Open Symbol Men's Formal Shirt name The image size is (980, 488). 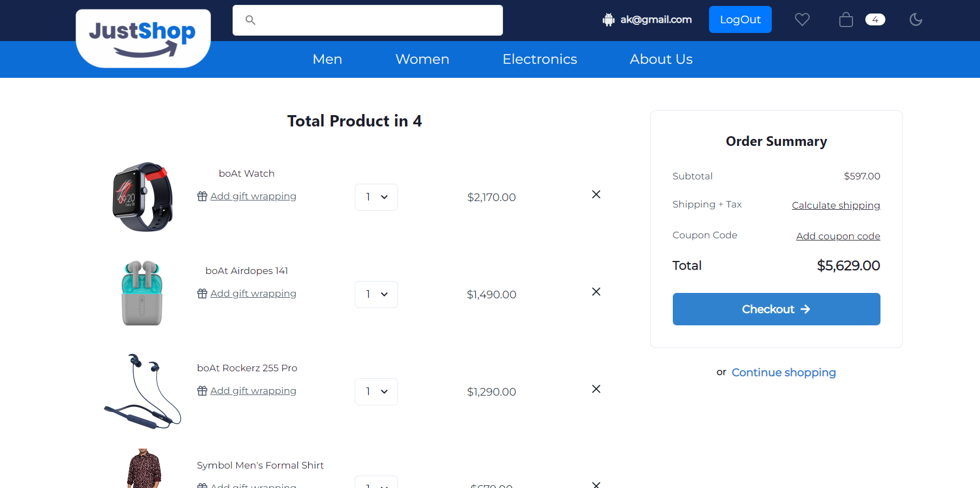pos(260,465)
